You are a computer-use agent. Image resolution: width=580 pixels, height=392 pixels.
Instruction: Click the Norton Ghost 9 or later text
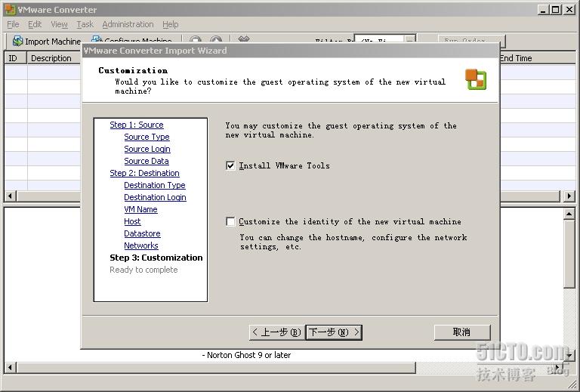(x=248, y=355)
